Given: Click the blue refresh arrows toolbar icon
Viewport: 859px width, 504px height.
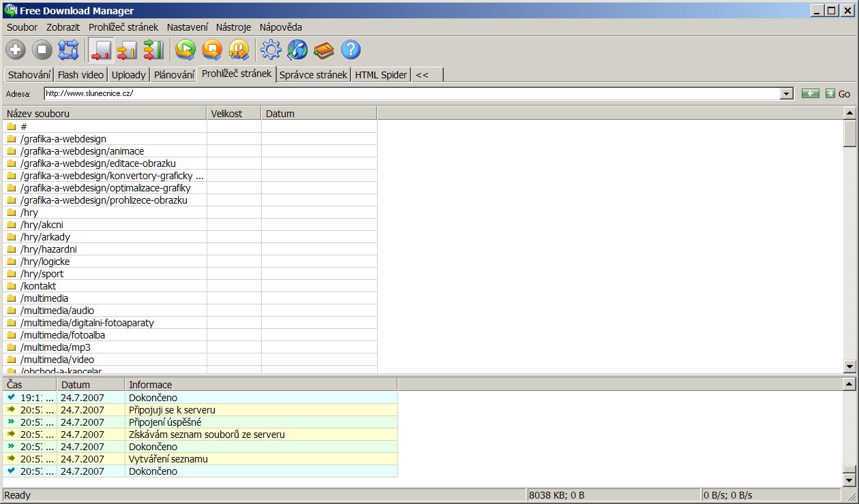Looking at the screenshot, I should click(68, 50).
